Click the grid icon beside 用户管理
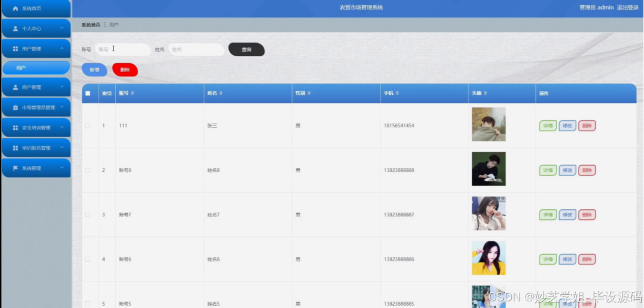The width and height of the screenshot is (644, 308). pyautogui.click(x=15, y=48)
